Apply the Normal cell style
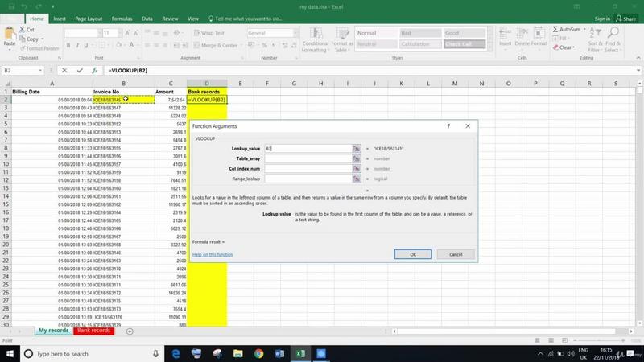 [376, 33]
